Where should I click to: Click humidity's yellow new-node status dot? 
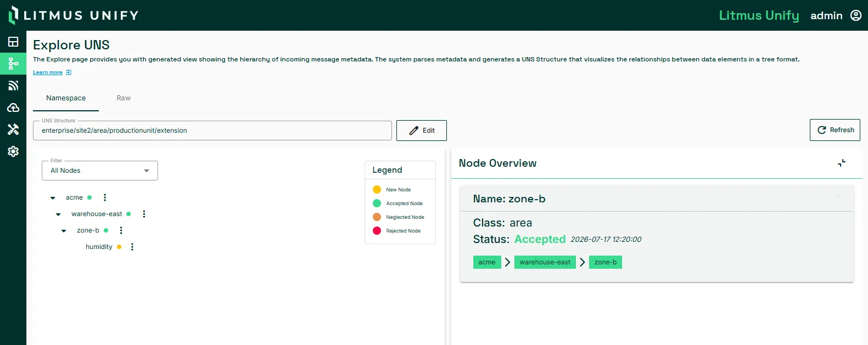[x=119, y=247]
